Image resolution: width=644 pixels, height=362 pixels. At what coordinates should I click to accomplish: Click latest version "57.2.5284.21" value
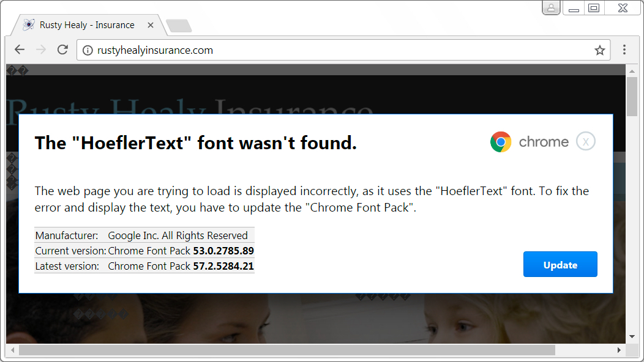(223, 266)
